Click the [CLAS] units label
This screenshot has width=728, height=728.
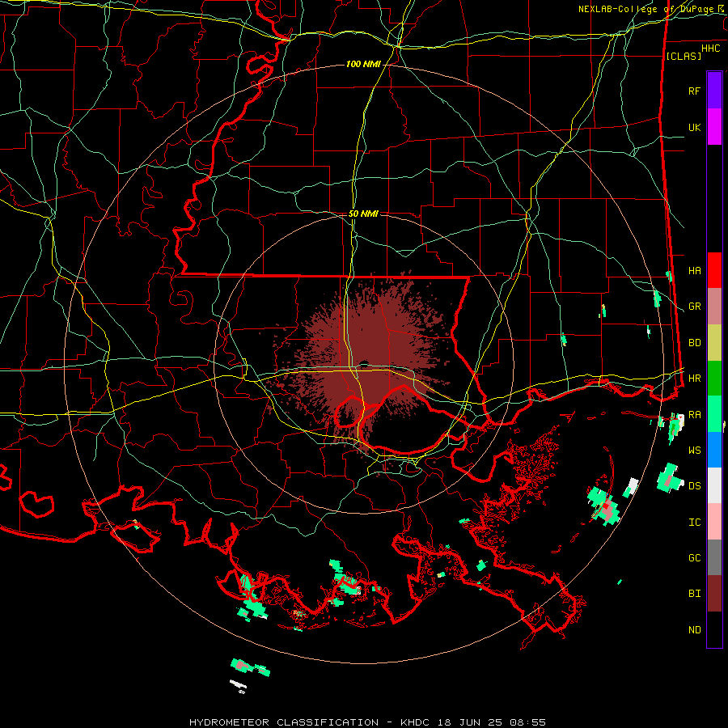click(684, 56)
